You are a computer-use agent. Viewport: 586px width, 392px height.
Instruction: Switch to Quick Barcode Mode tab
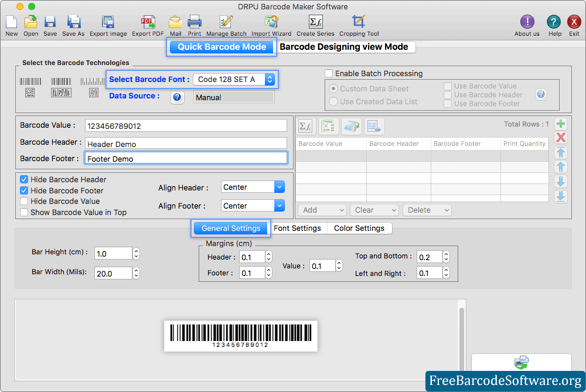[x=222, y=47]
